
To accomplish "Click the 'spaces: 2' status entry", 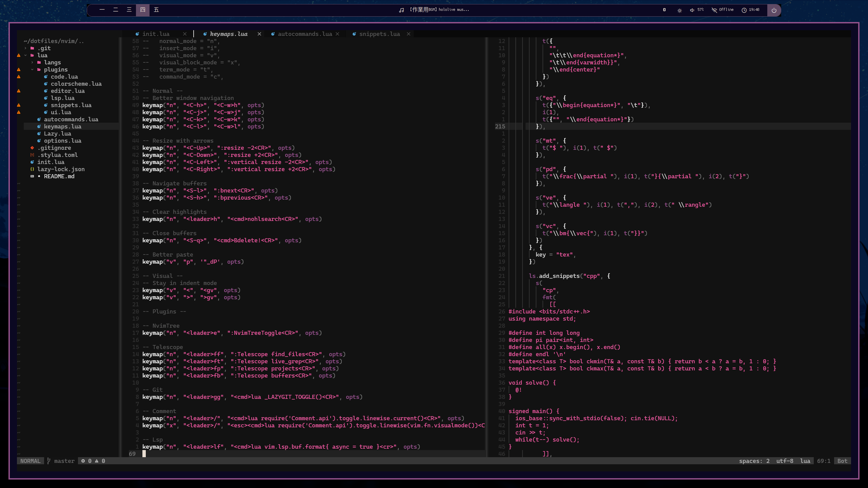I will (754, 461).
